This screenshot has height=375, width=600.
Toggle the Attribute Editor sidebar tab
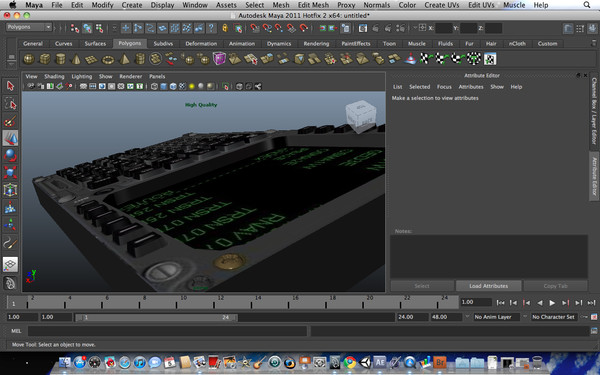(x=594, y=176)
